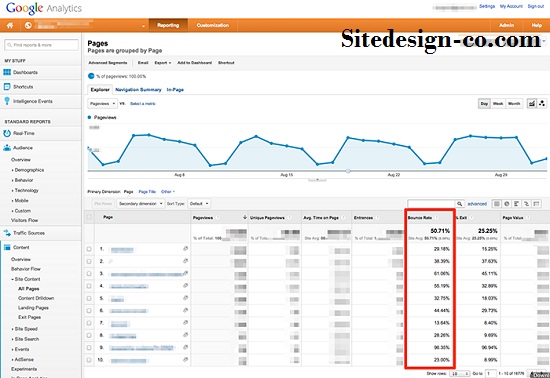Click the Page Value help icon
This screenshot has width=550, height=378.
[x=528, y=218]
